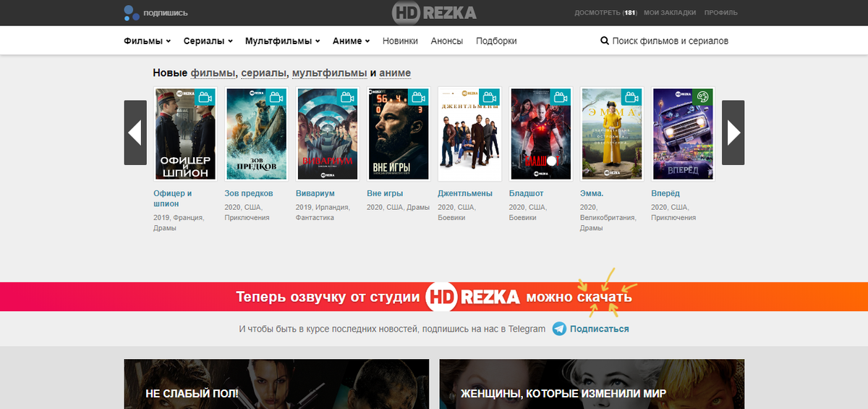Click the Вивариум poster thumbnail
The image size is (868, 409).
(x=327, y=134)
